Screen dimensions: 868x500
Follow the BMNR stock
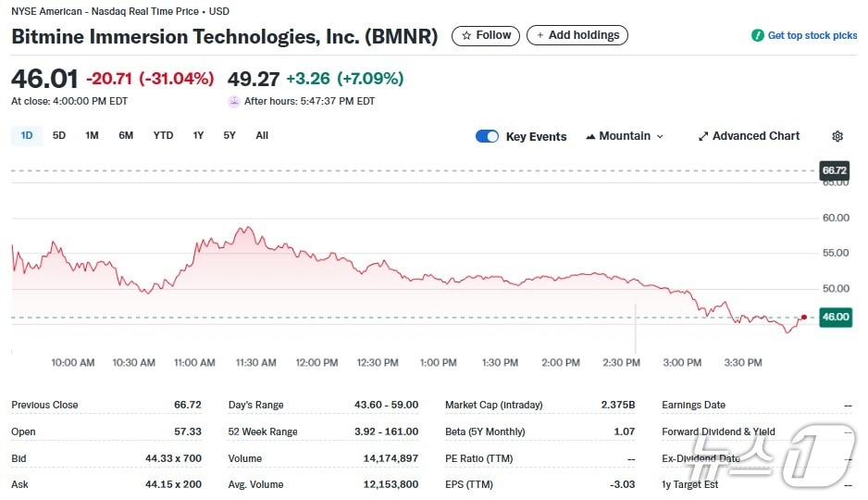tap(486, 35)
